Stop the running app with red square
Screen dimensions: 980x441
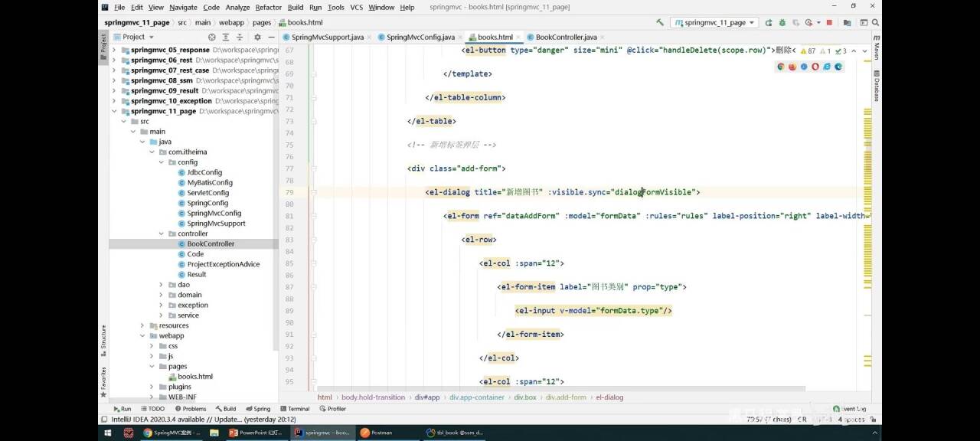(x=829, y=23)
